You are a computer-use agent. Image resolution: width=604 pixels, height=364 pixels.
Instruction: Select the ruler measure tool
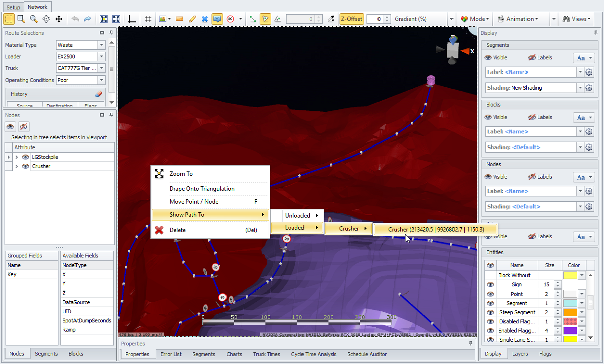pyautogui.click(x=180, y=19)
